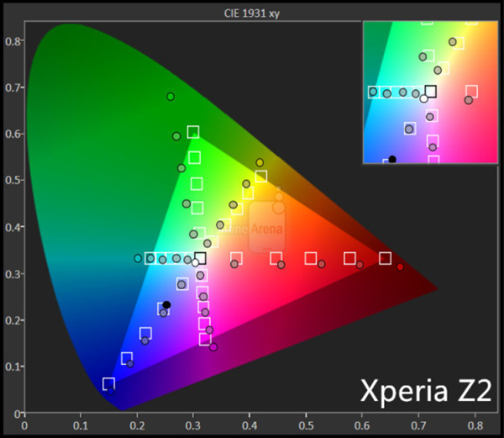This screenshot has height=438, width=504.
Task: Click the 0.8 label on the x-axis
Action: [x=475, y=426]
